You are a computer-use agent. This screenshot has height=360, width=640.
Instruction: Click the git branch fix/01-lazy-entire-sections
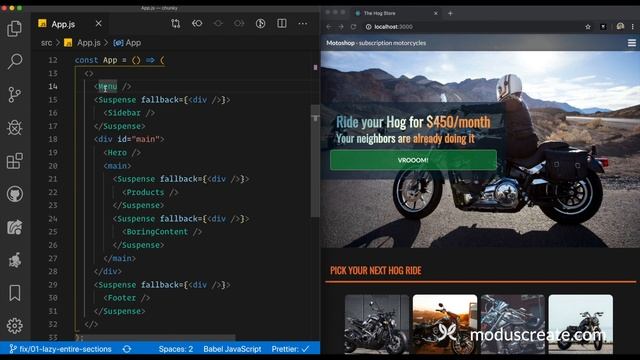pyautogui.click(x=60, y=349)
